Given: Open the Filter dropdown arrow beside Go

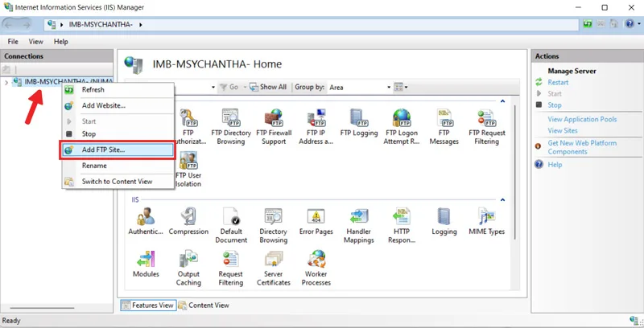Looking at the screenshot, I should click(213, 88).
